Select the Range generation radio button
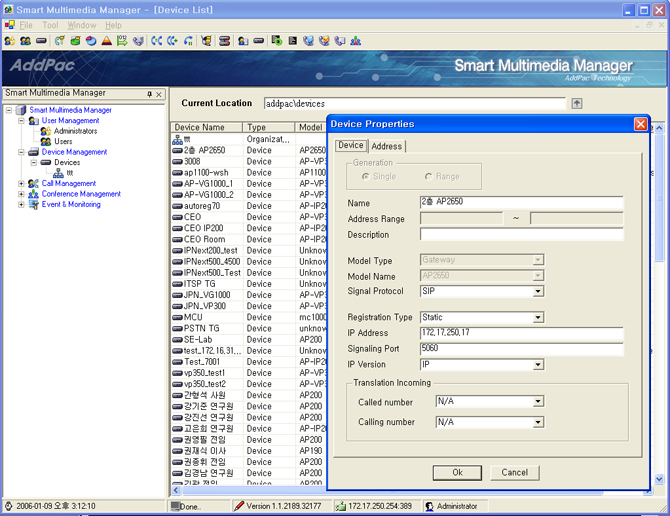Screen dimensions: 670x516 coord(428,176)
